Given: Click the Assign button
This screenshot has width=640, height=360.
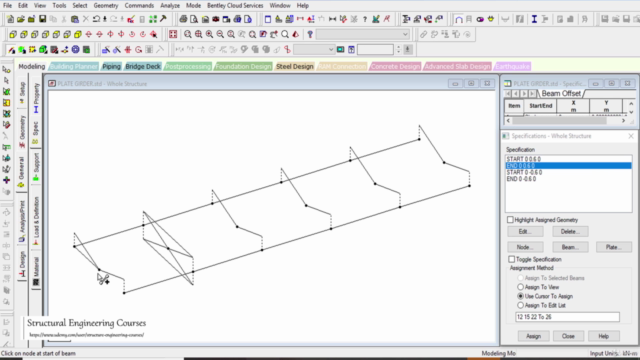Looking at the screenshot, I should pyautogui.click(x=533, y=336).
